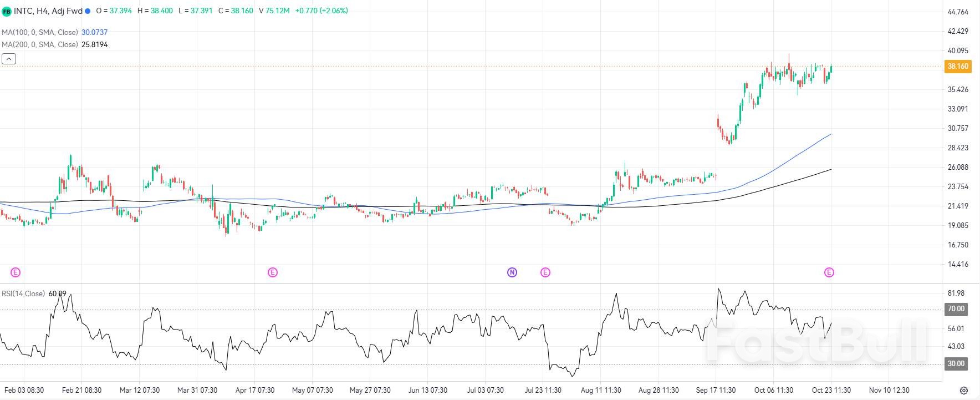Viewport: 980px width, 400px height.
Task: Select the MA(100, 0, SMA, Close) indicator label
Action: click(x=40, y=33)
